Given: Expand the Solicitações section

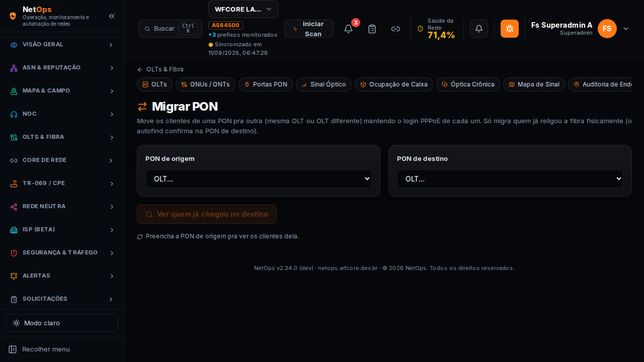Looking at the screenshot, I should pos(62,299).
